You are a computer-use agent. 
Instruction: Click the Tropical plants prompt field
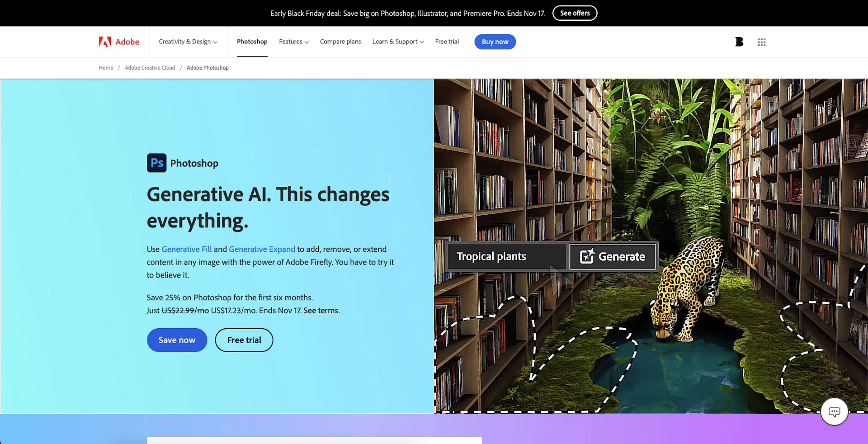tap(506, 256)
